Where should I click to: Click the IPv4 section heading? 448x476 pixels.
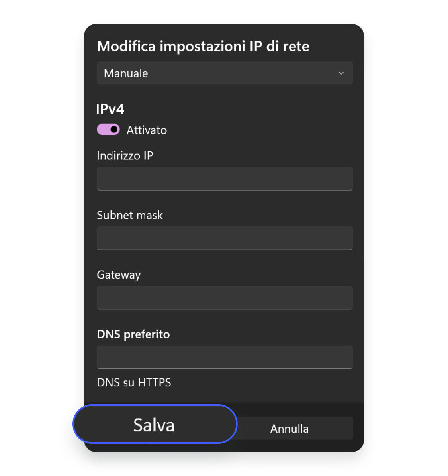coord(110,108)
